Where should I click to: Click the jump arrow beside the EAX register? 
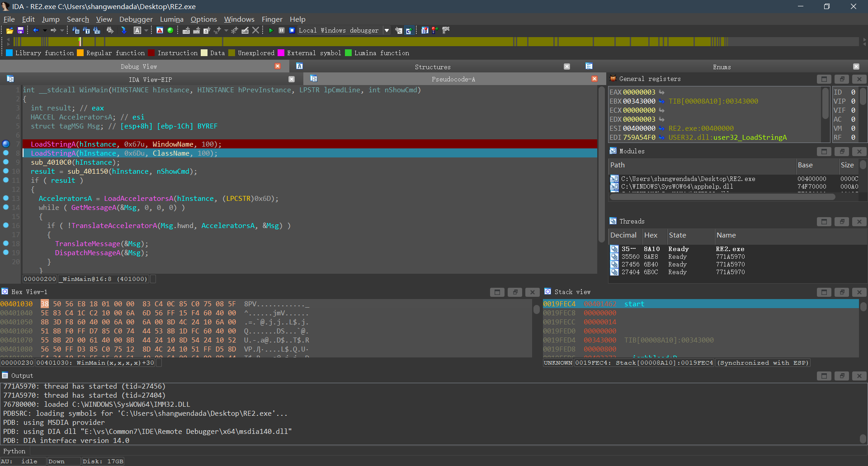pos(662,92)
